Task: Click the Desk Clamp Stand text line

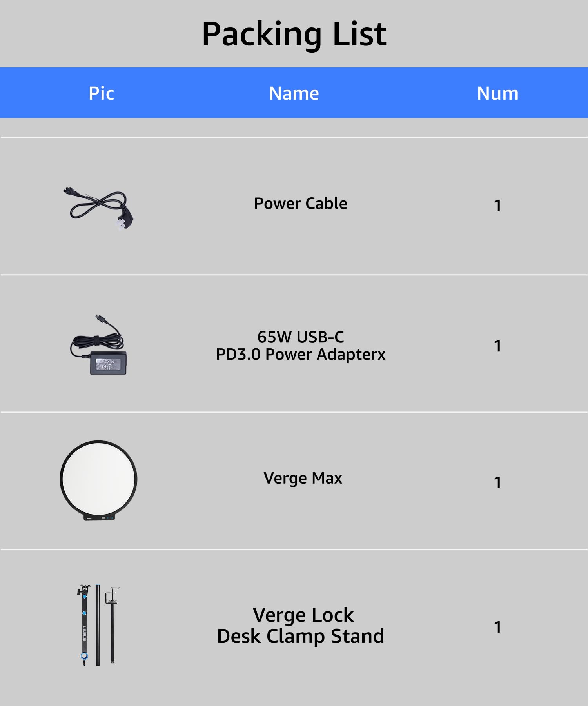Action: (301, 636)
